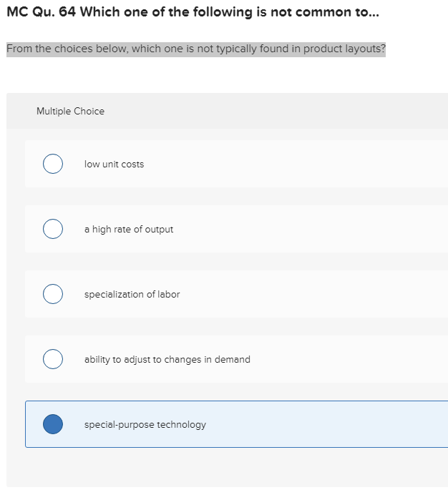This screenshot has height=495, width=448.
Task: Click empty area of 'specialization of labor' row
Action: [x=315, y=295]
